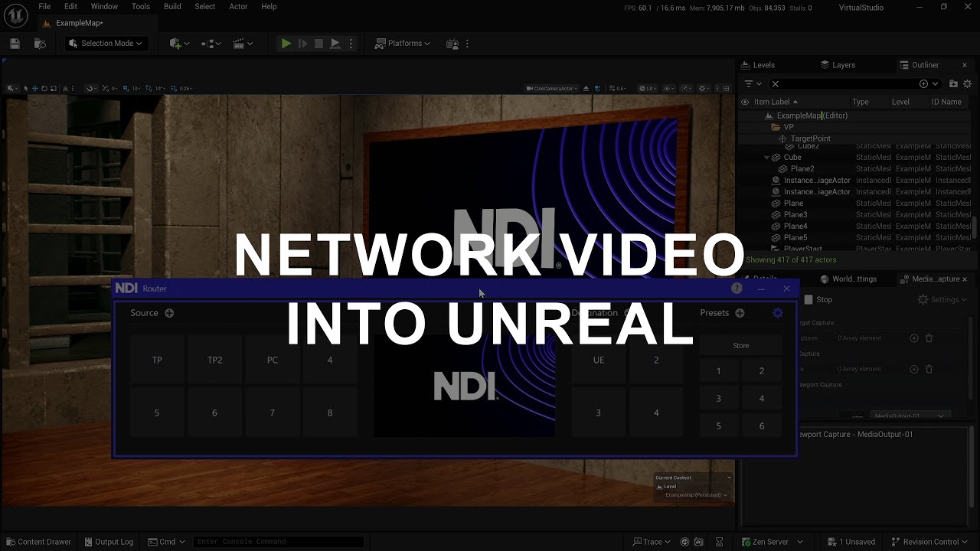Collapse the Cube tree item
980x551 pixels.
tap(766, 158)
